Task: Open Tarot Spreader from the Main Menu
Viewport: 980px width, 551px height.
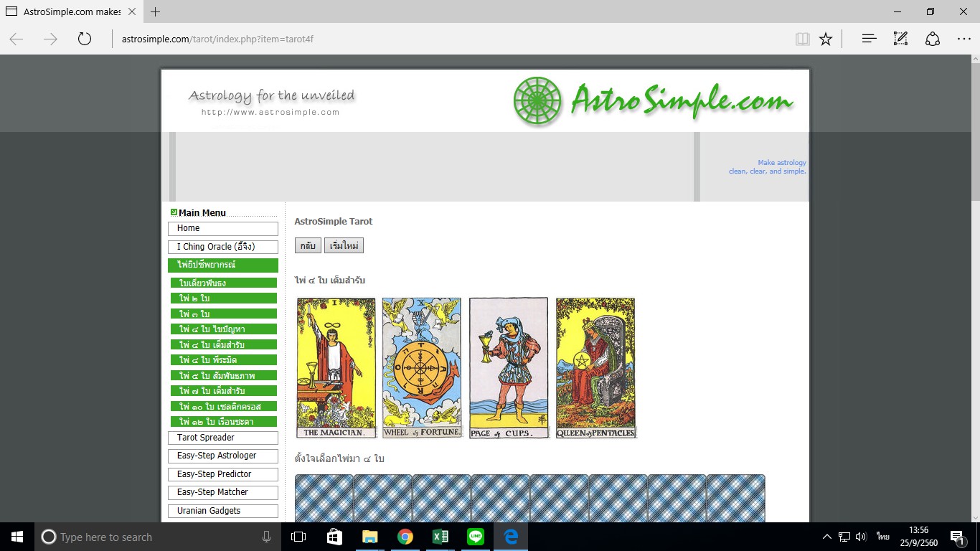Action: coord(223,438)
